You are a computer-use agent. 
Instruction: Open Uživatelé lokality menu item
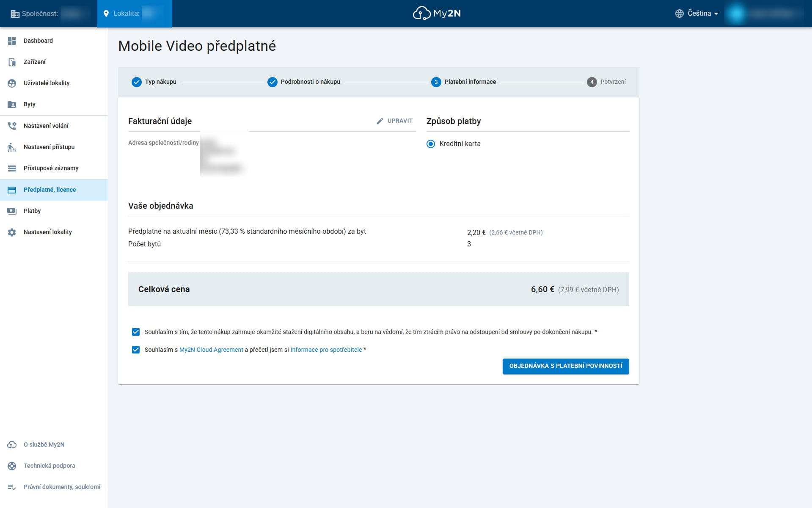coord(54,83)
